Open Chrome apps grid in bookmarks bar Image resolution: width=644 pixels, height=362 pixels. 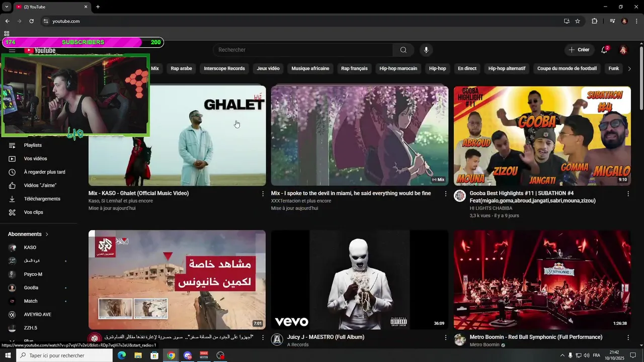tap(7, 34)
